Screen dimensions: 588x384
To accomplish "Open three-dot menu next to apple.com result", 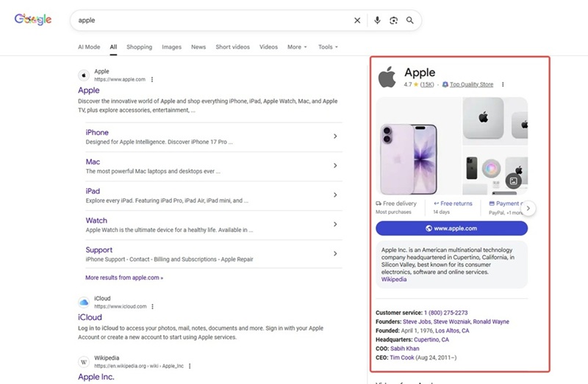I will click(152, 79).
